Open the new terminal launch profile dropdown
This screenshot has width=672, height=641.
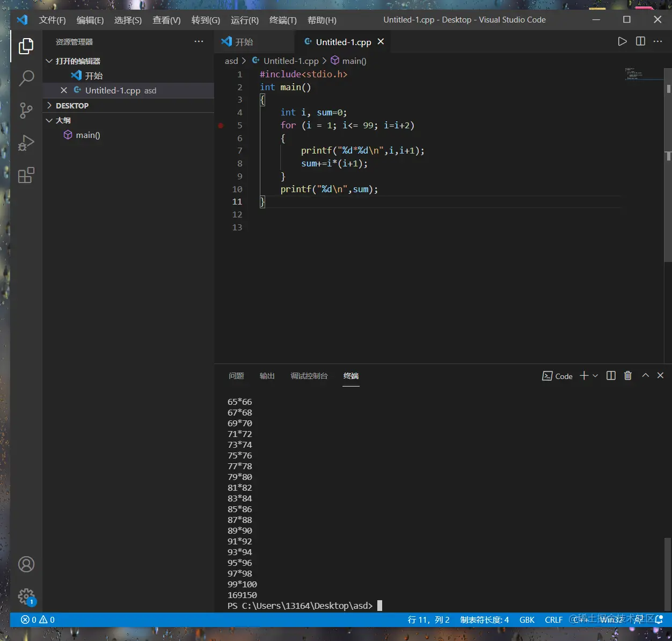point(595,376)
